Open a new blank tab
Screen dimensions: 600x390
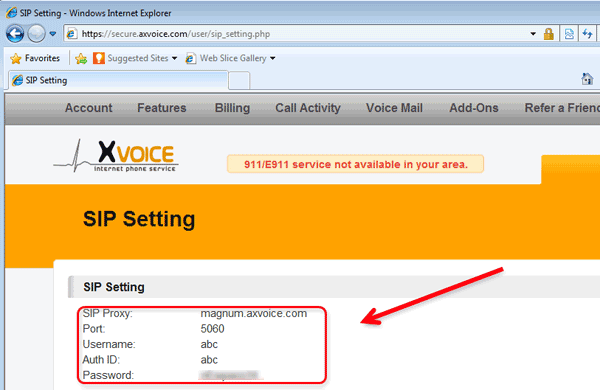(239, 80)
